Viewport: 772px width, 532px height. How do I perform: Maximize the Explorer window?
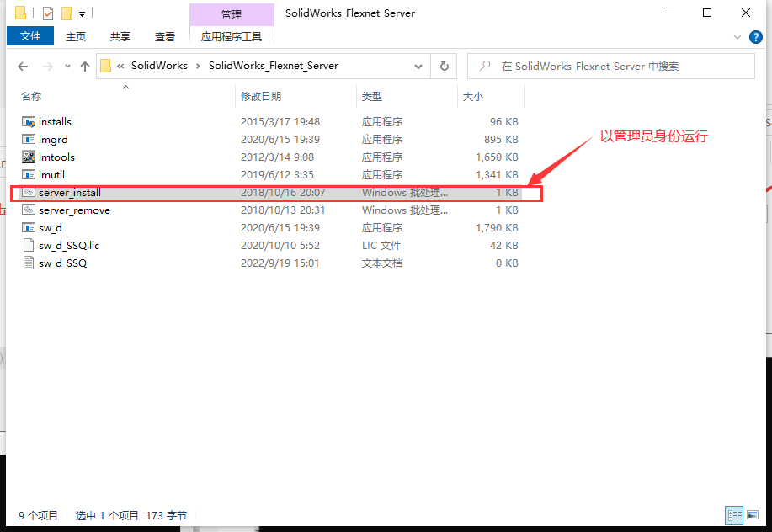(707, 13)
